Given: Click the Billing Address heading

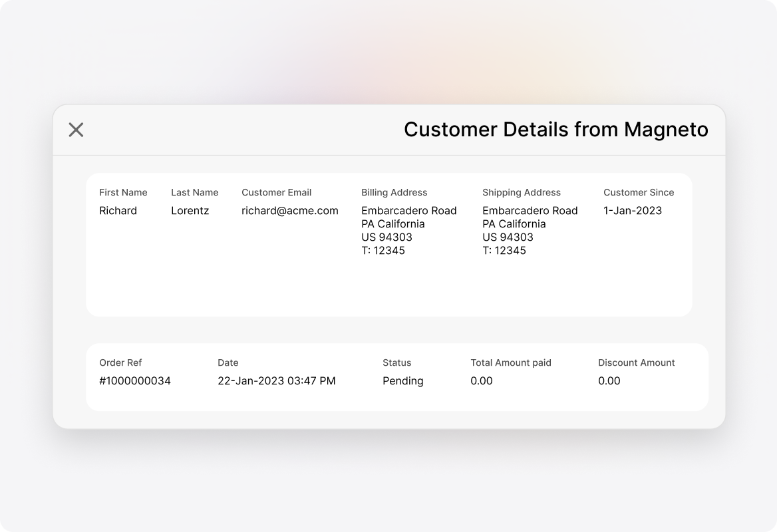Looking at the screenshot, I should (394, 192).
